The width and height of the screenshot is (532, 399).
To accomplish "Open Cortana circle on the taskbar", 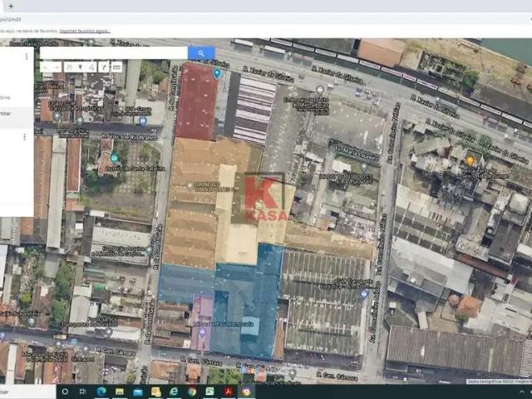I will 65,392.
